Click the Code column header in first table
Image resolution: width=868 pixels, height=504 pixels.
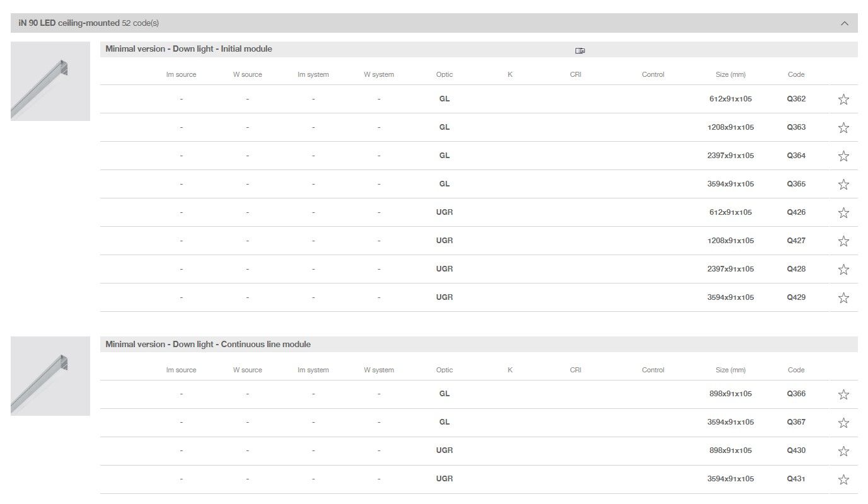[796, 74]
